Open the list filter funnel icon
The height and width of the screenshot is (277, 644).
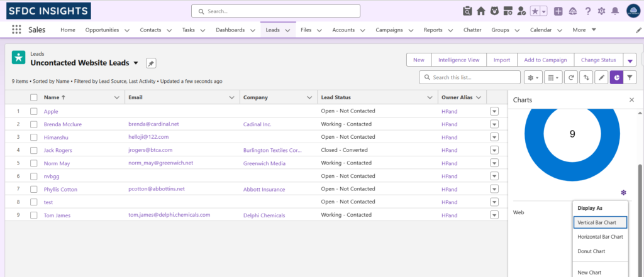click(x=631, y=77)
